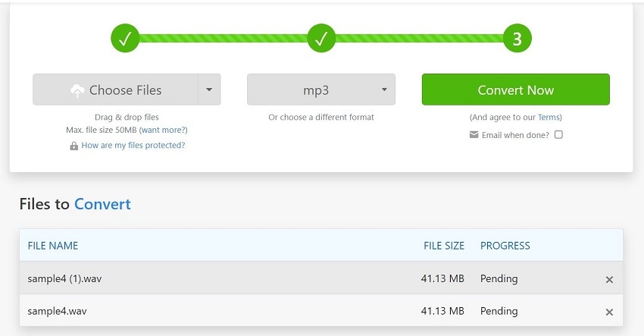Open the Terms link

pos(548,118)
